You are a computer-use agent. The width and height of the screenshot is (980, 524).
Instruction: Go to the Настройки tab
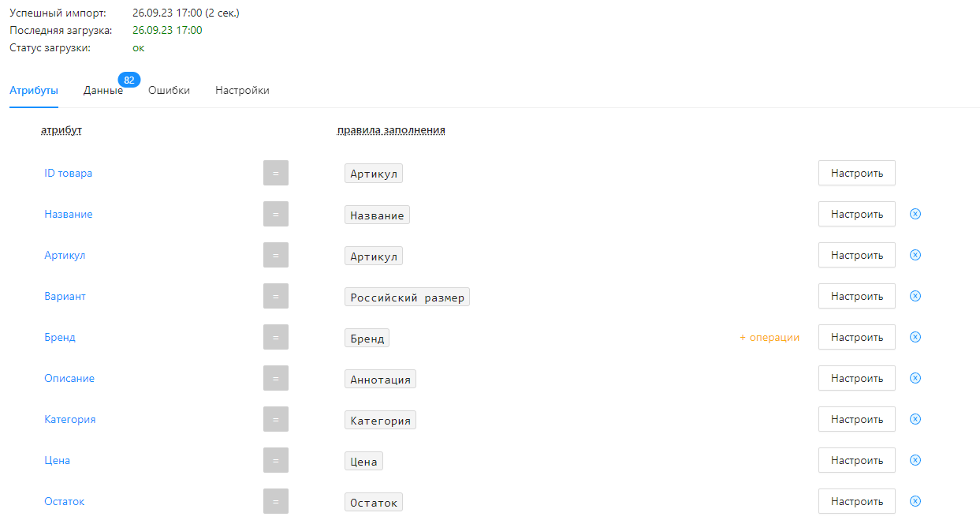coord(242,91)
